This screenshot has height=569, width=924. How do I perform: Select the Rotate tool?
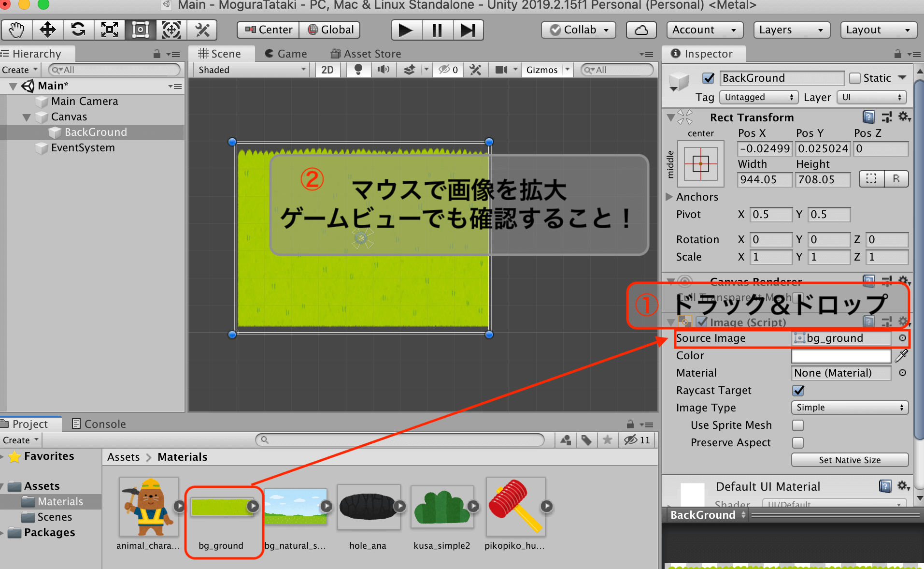[x=78, y=30]
